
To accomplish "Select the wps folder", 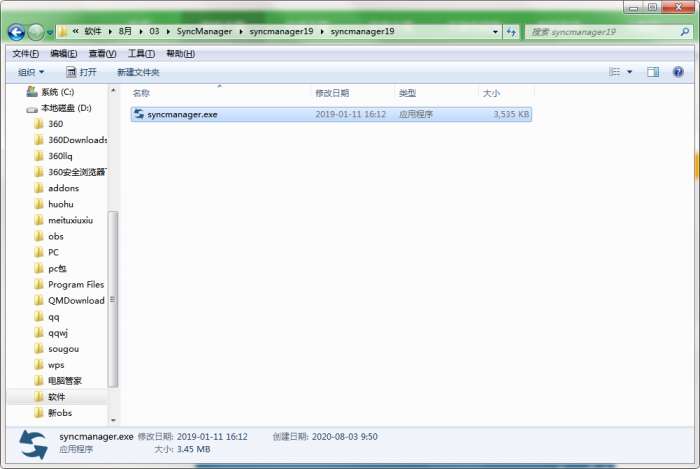I will (x=56, y=365).
